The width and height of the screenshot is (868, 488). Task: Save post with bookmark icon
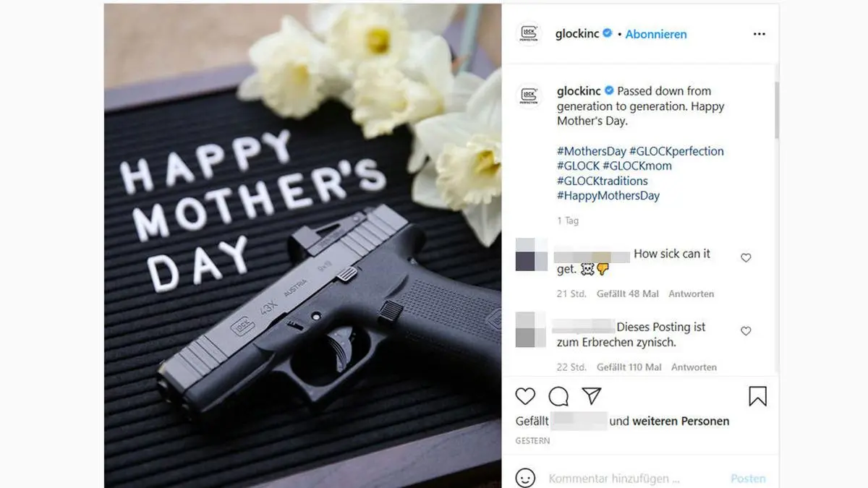point(757,396)
